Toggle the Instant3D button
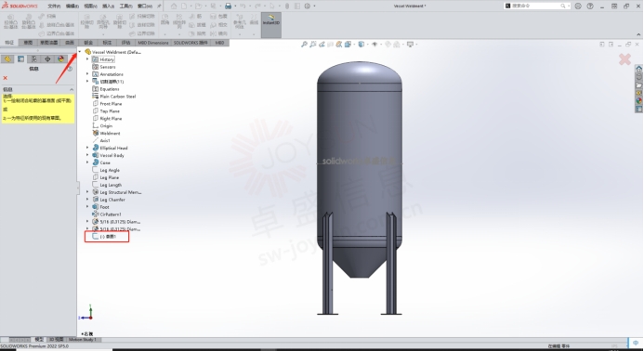 pyautogui.click(x=271, y=25)
